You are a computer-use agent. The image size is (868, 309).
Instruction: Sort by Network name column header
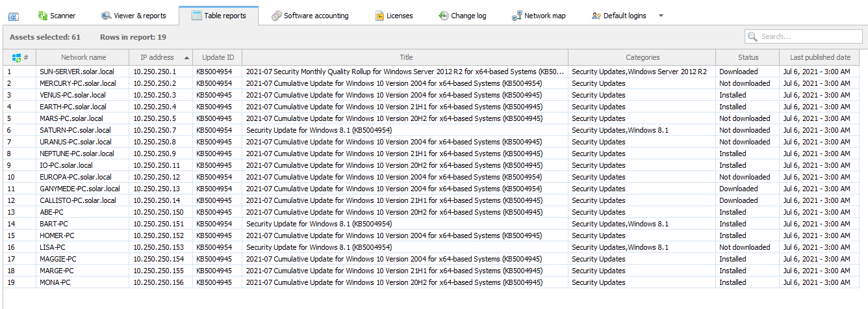(x=83, y=58)
